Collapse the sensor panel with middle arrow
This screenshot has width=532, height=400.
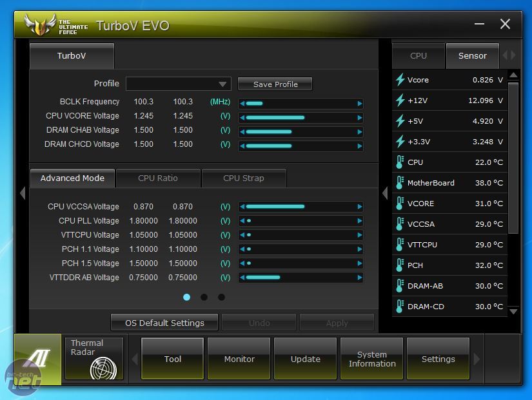pos(385,193)
